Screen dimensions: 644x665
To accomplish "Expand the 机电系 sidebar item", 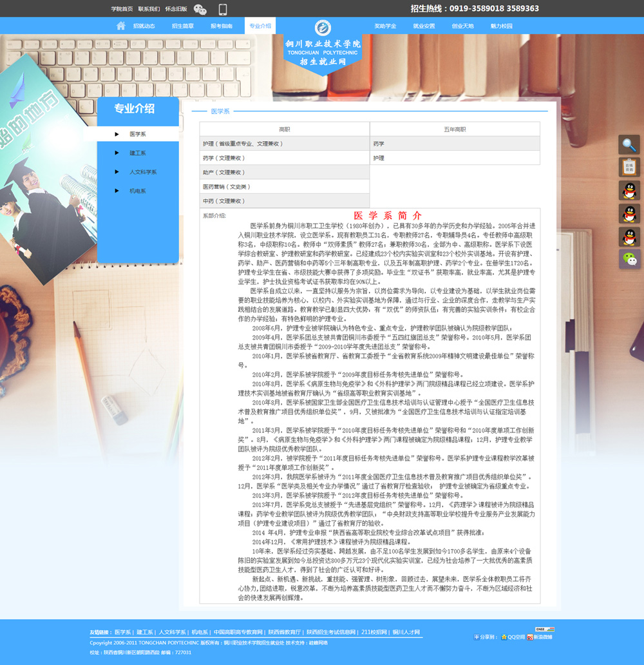I will 138,191.
